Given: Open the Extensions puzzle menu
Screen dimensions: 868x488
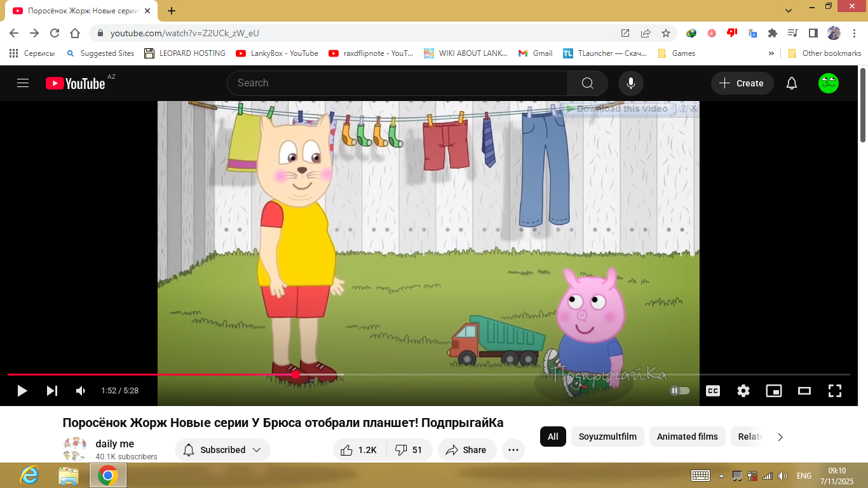Looking at the screenshot, I should [773, 33].
